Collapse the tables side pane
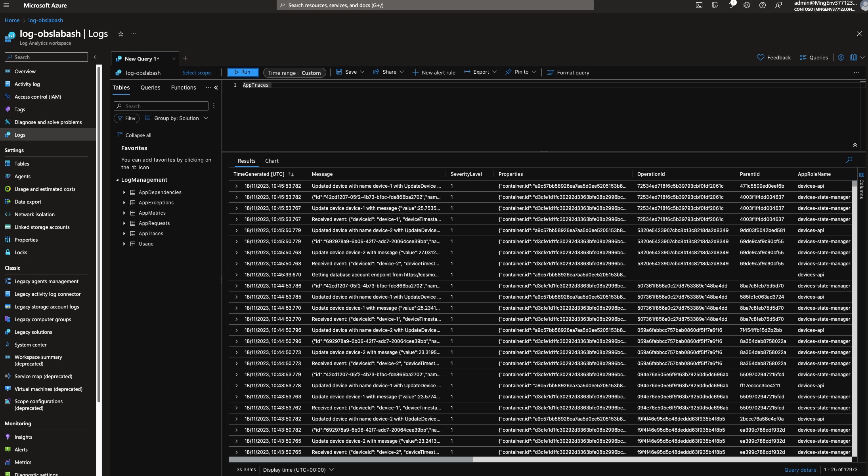The width and height of the screenshot is (868, 476). [x=216, y=88]
